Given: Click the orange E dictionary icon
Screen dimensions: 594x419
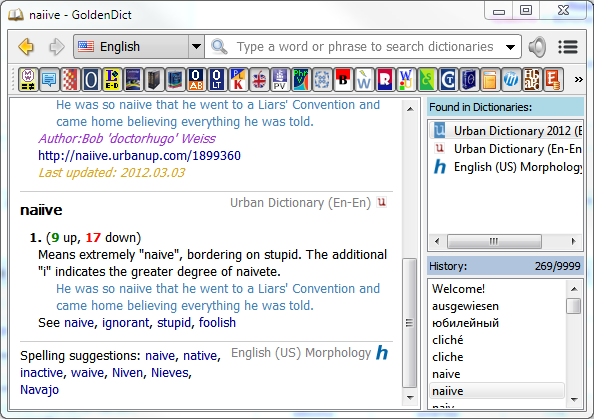Looking at the screenshot, I should coord(553,80).
